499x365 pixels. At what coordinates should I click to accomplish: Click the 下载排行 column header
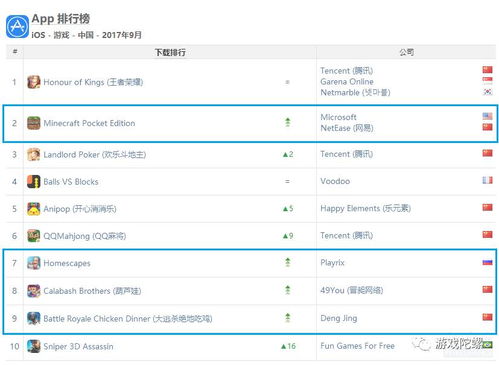click(x=170, y=52)
